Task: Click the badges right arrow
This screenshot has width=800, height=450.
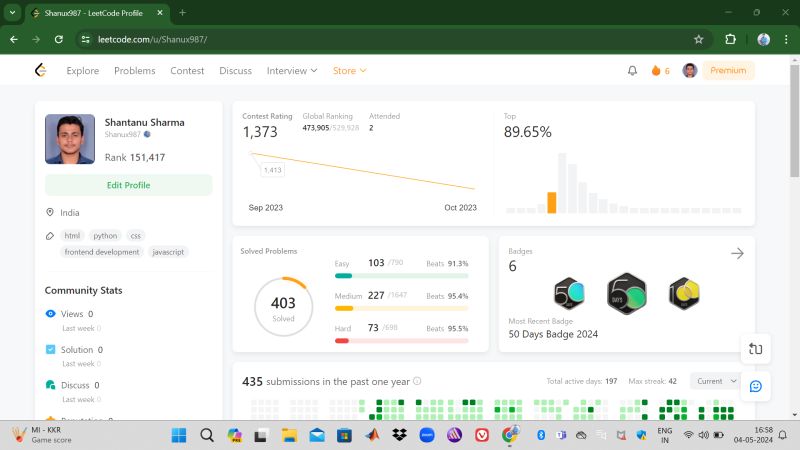Action: click(737, 254)
